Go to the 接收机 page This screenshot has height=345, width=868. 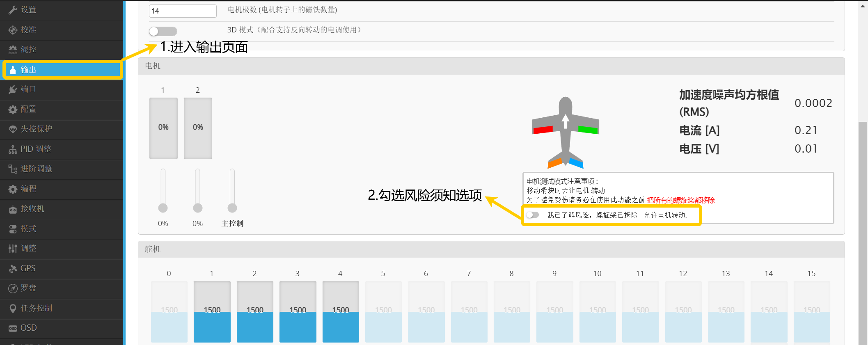32,209
